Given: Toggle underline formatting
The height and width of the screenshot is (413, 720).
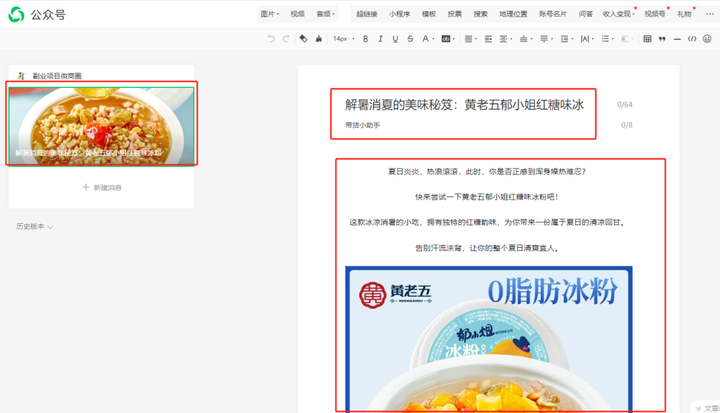Looking at the screenshot, I should pyautogui.click(x=395, y=39).
